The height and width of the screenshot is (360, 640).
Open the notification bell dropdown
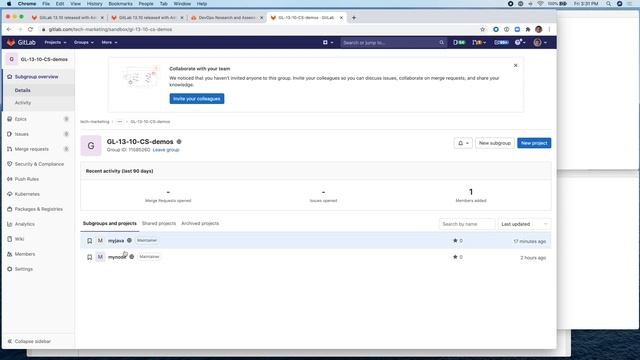click(x=463, y=143)
